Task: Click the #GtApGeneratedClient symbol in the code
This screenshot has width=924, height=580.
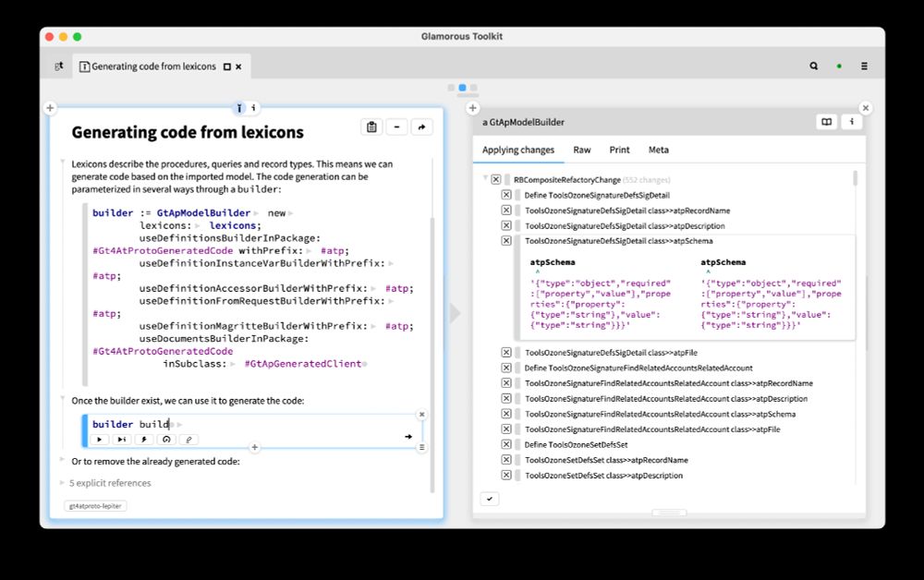Action: pos(303,364)
